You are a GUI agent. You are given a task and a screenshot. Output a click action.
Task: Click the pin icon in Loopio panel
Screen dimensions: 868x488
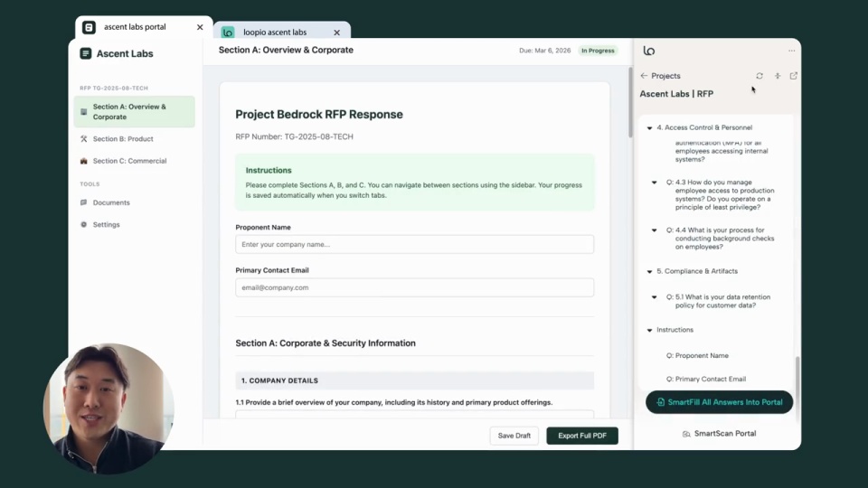coord(778,76)
